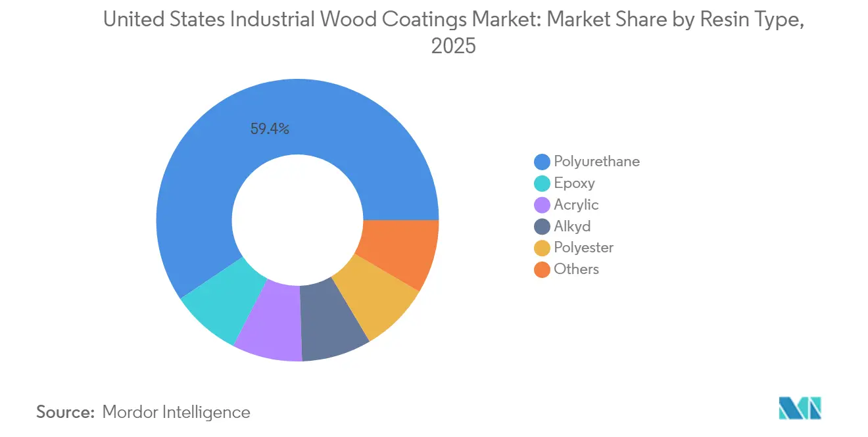Select the Alkyd legend label
Screen dimensions: 868x437
pyautogui.click(x=573, y=226)
